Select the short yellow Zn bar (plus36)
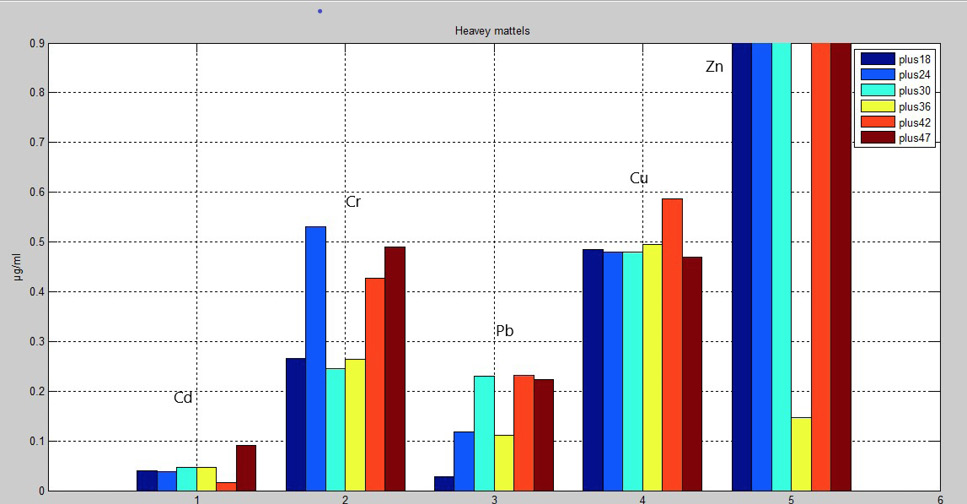The image size is (967, 504). pyautogui.click(x=801, y=455)
